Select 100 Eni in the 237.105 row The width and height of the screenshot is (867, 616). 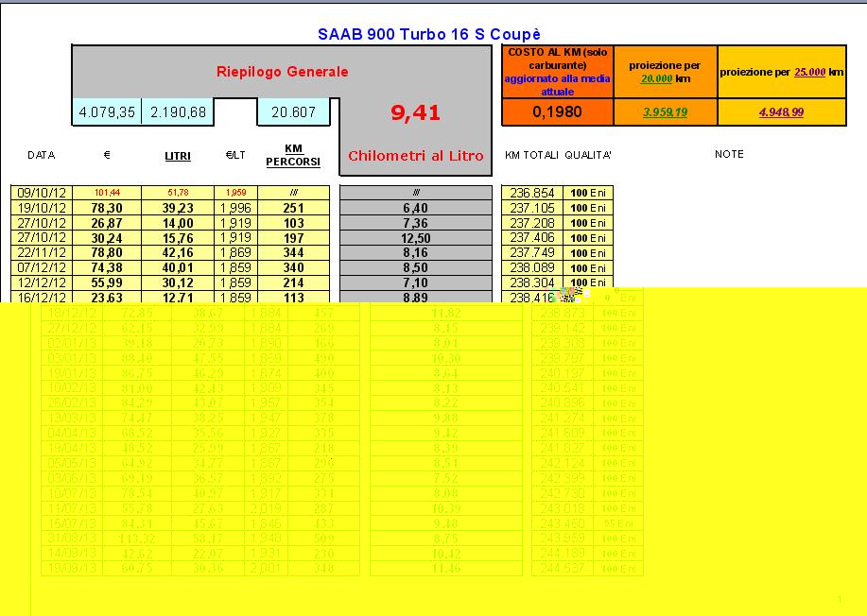pos(588,208)
